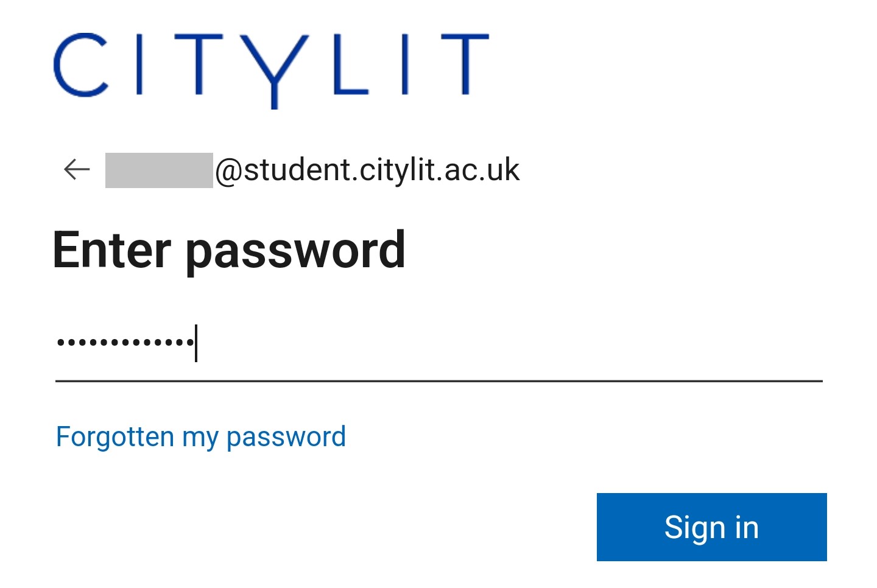Click the CITYLIT logo
877x588 pixels.
coord(272,70)
